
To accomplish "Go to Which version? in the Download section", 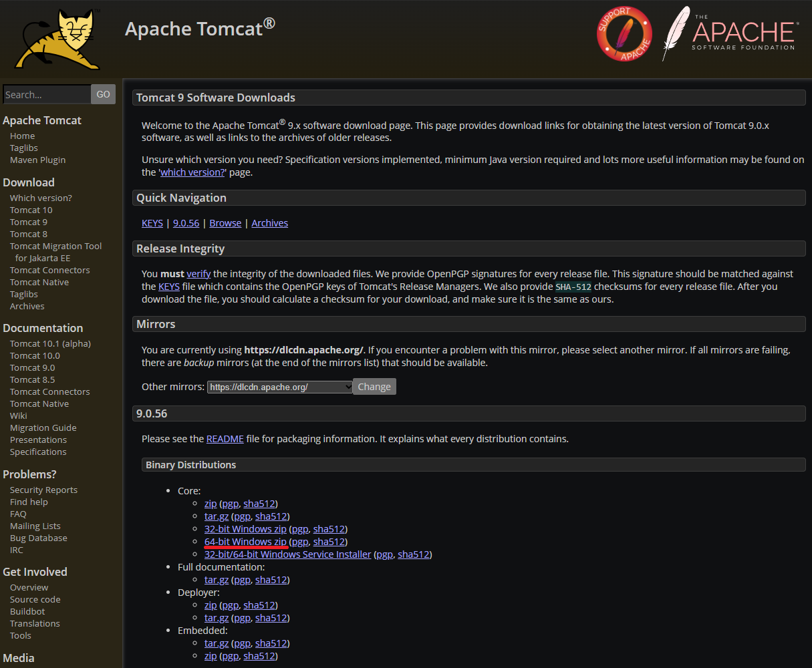I will [41, 198].
